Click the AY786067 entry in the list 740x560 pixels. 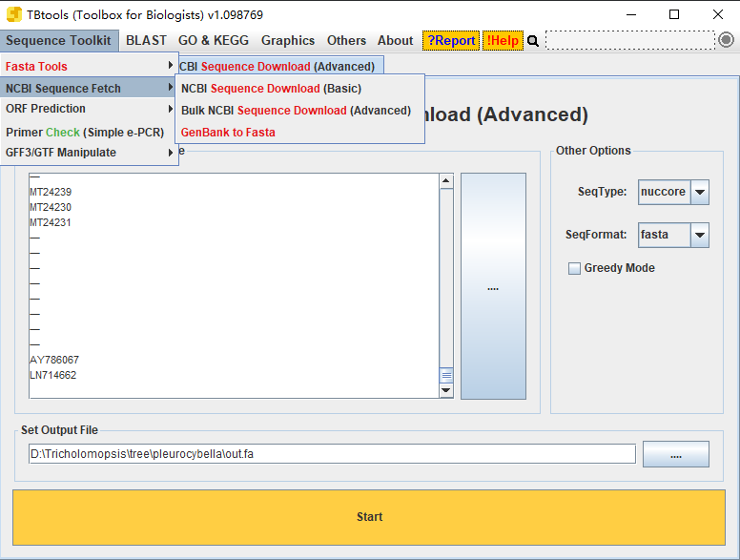click(x=54, y=360)
